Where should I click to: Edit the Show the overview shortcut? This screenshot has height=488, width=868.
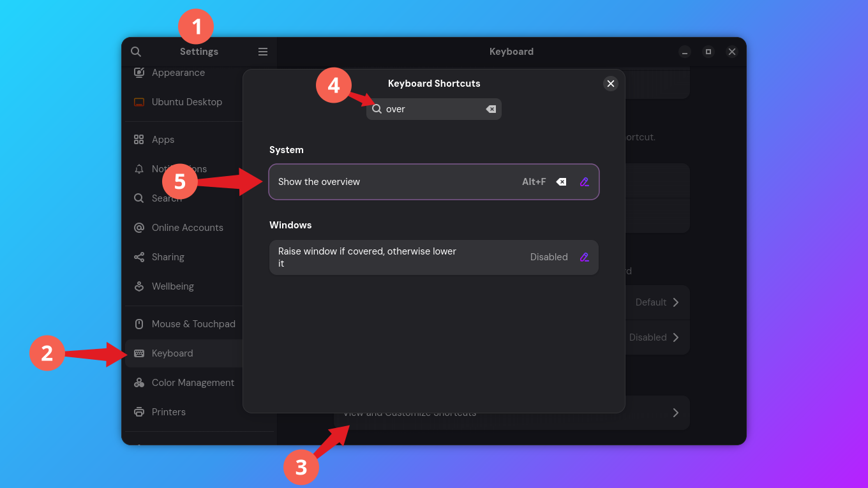pyautogui.click(x=584, y=182)
